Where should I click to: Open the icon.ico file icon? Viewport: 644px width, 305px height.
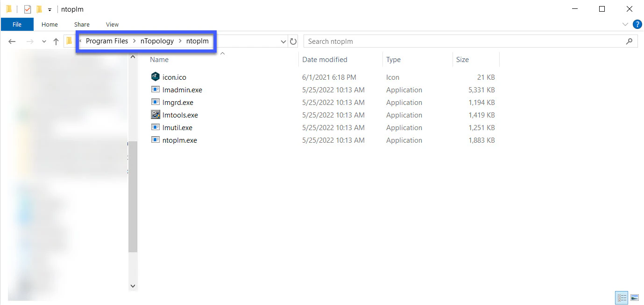156,77
